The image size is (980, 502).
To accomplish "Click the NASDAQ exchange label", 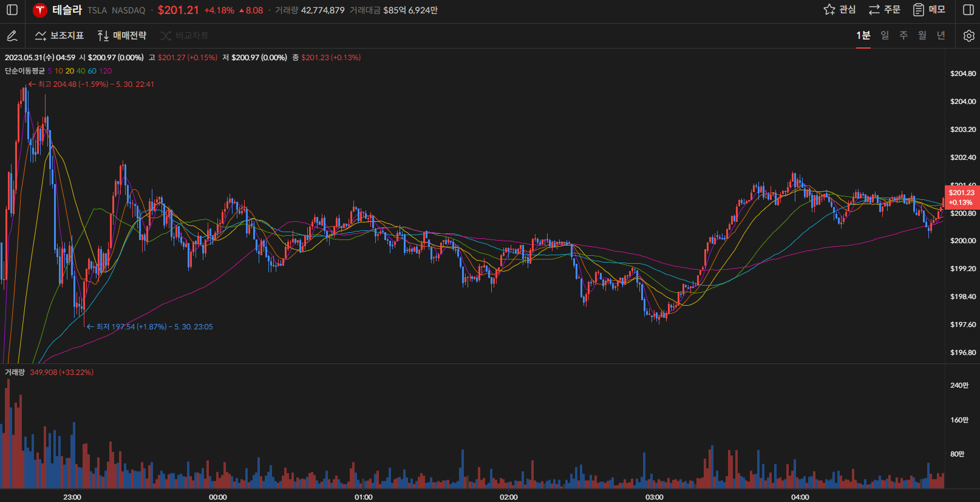I will (129, 10).
